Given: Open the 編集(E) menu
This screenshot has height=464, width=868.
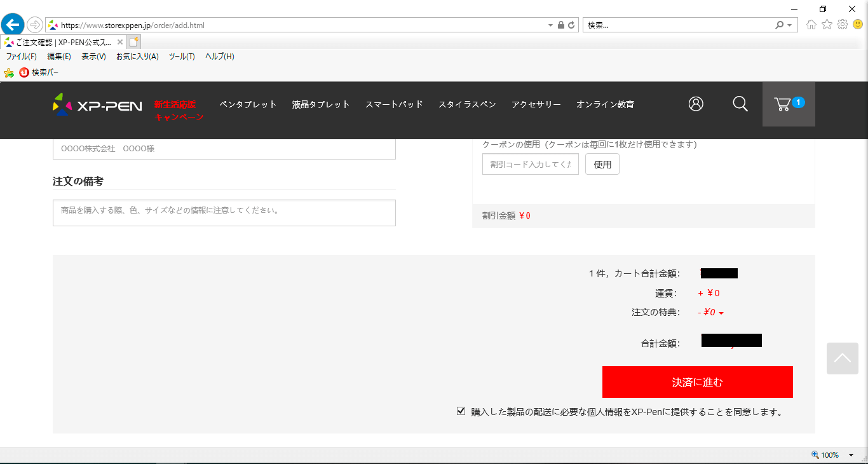Looking at the screenshot, I should coord(59,57).
